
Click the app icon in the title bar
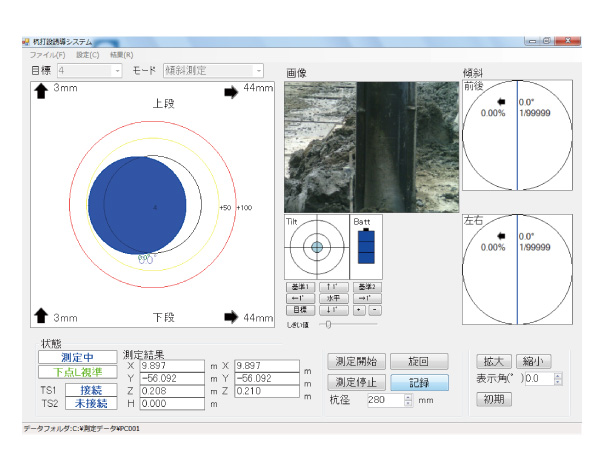(x=26, y=41)
